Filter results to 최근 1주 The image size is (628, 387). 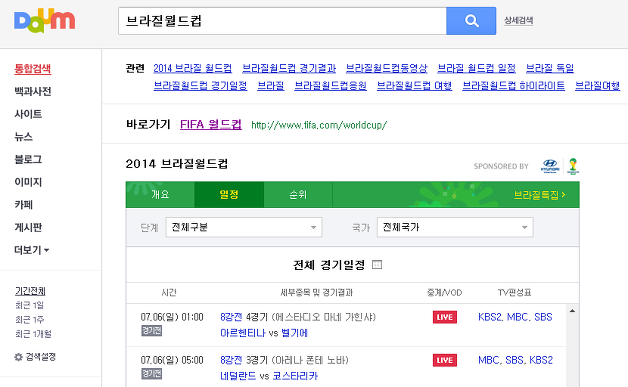click(x=29, y=320)
